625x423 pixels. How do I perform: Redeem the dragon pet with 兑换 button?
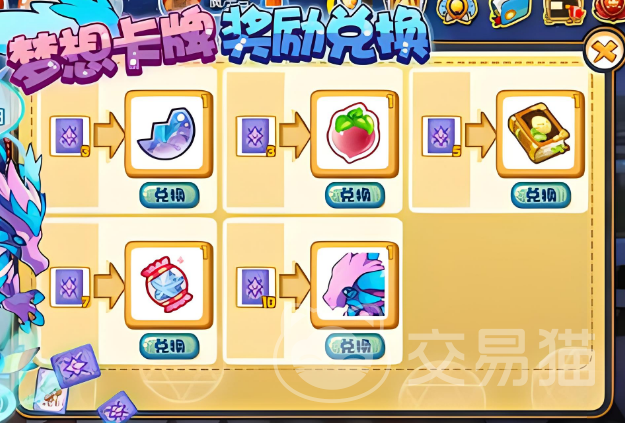pyautogui.click(x=355, y=346)
